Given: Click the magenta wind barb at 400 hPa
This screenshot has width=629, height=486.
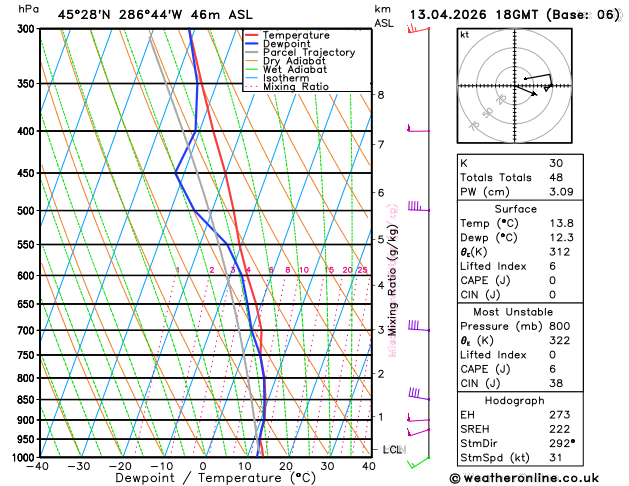Looking at the screenshot, I should [x=418, y=129].
